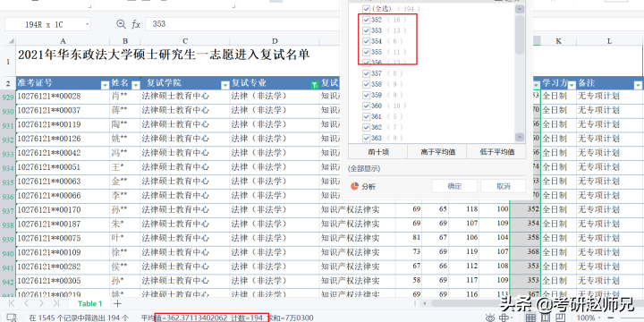Open filter dropdown for 姓名 column
Viewport: 644px width, 322px height.
(136, 85)
